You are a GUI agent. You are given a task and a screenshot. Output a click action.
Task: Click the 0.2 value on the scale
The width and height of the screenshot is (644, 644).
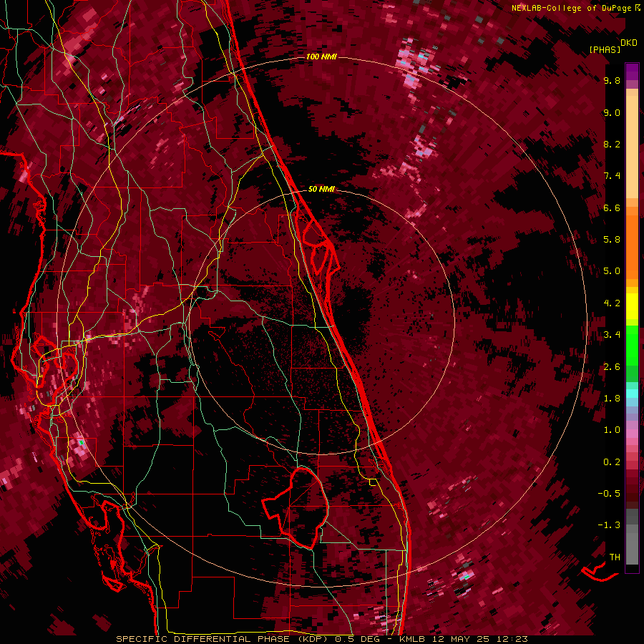coord(612,462)
